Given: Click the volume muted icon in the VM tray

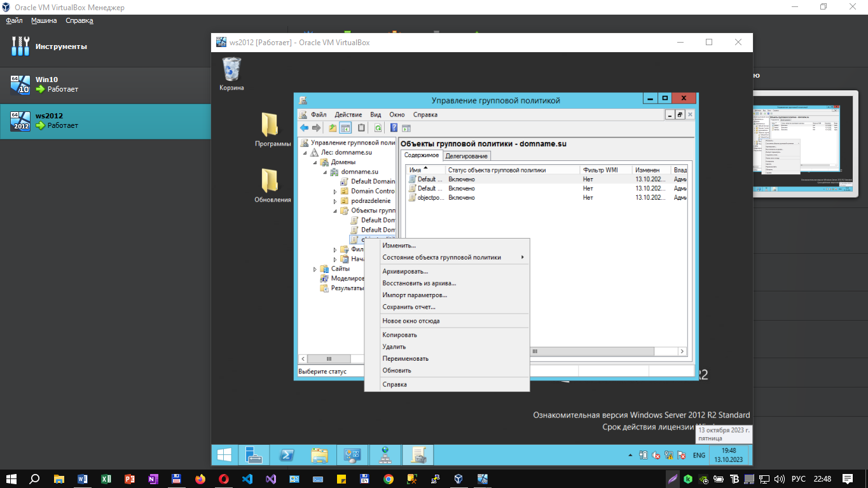Looking at the screenshot, I should pyautogui.click(x=655, y=456).
